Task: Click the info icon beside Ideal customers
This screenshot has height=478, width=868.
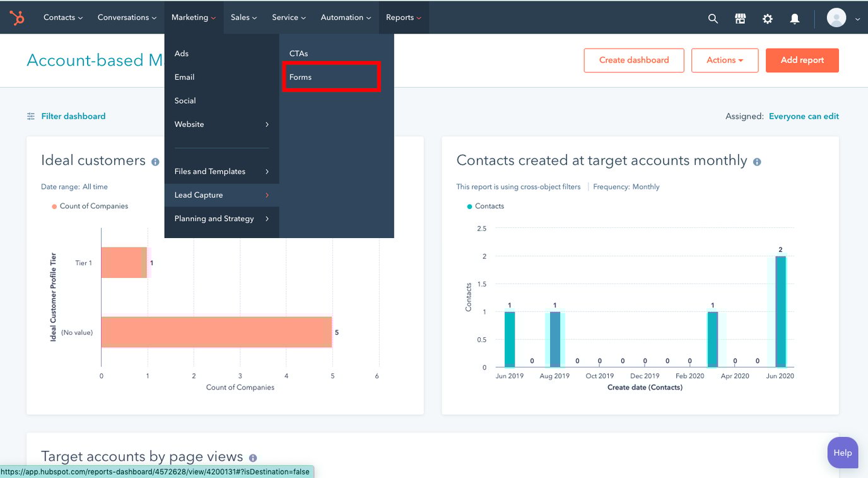Action: (x=155, y=162)
